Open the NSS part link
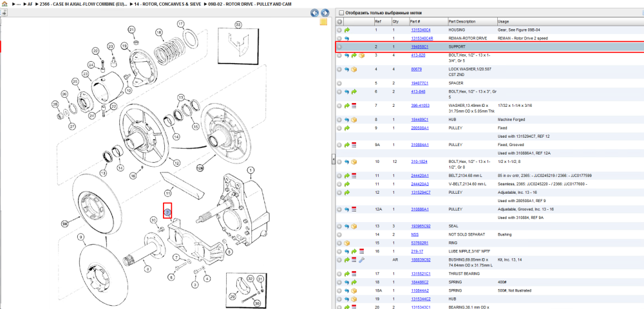Image resolution: width=644 pixels, height=309 pixels. [415, 235]
